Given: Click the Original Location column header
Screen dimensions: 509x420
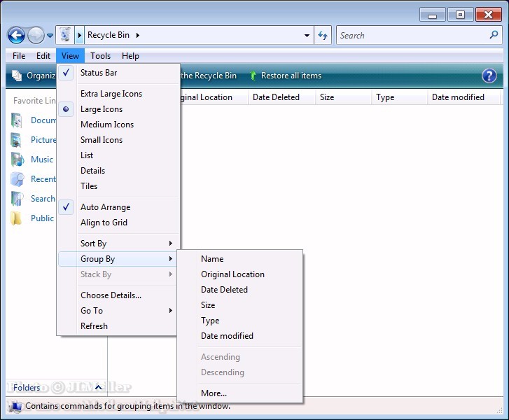Looking at the screenshot, I should [x=214, y=97].
